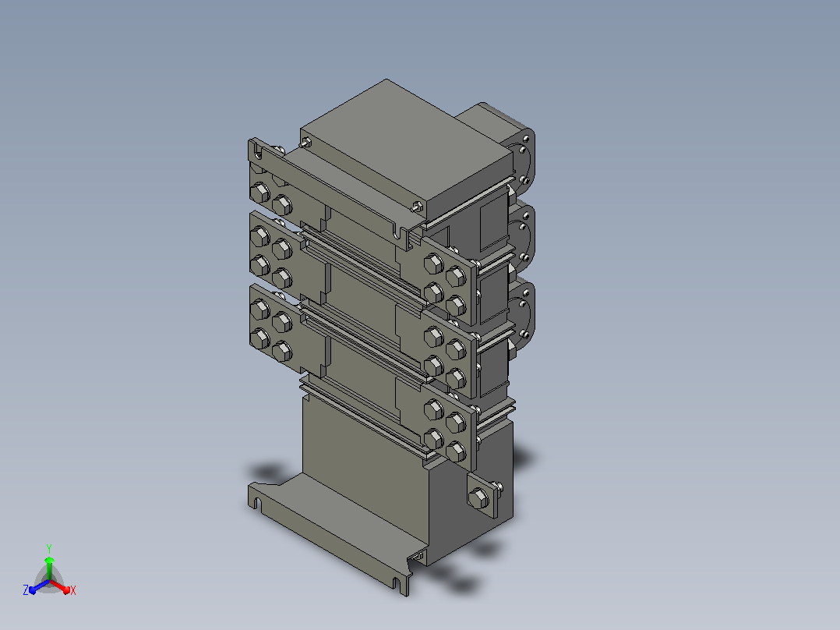Select the single hex bolt on the lower right bracket
The height and width of the screenshot is (630, 840).
tap(478, 499)
